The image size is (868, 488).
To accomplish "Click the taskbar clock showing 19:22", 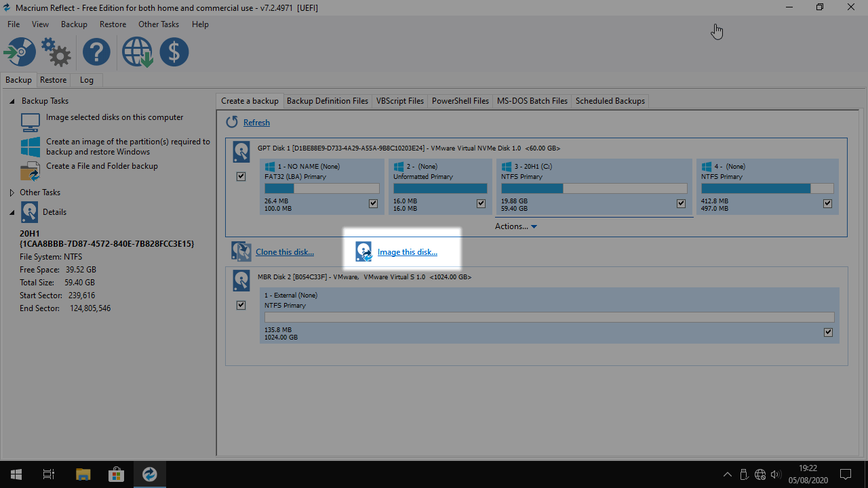I will 808,474.
